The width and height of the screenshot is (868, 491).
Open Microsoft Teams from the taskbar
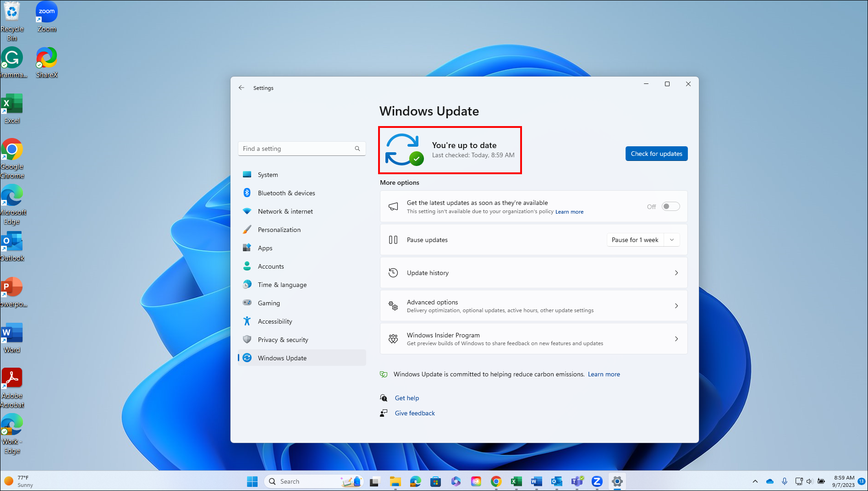pos(577,481)
